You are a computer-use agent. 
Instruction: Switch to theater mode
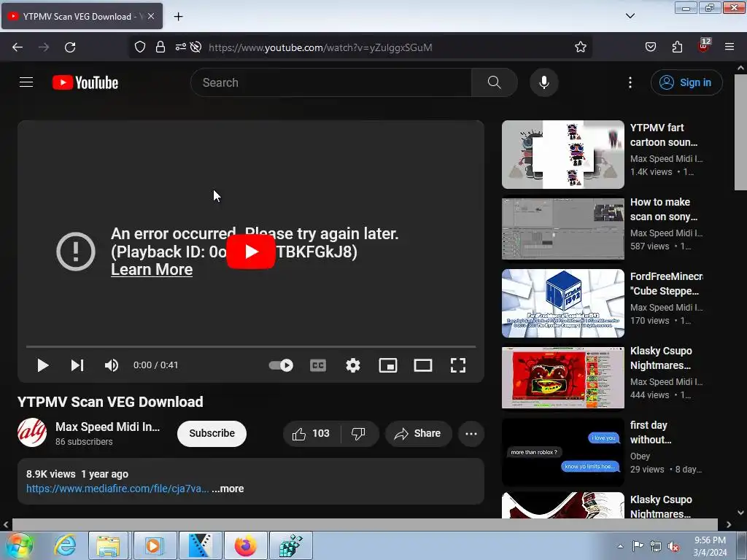pos(423,365)
